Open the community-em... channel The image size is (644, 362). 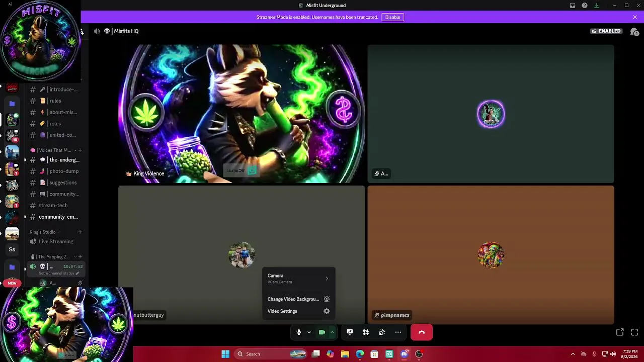55,217
